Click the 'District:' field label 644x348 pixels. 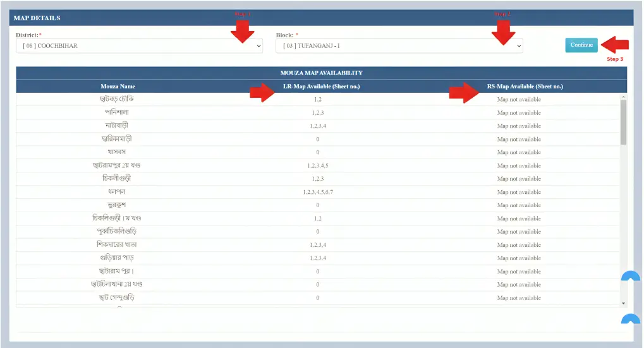[x=28, y=35]
